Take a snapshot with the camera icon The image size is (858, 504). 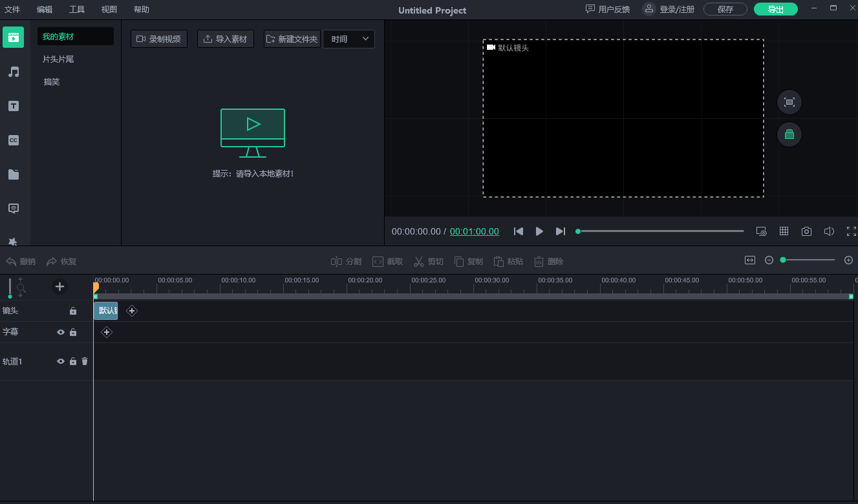806,231
